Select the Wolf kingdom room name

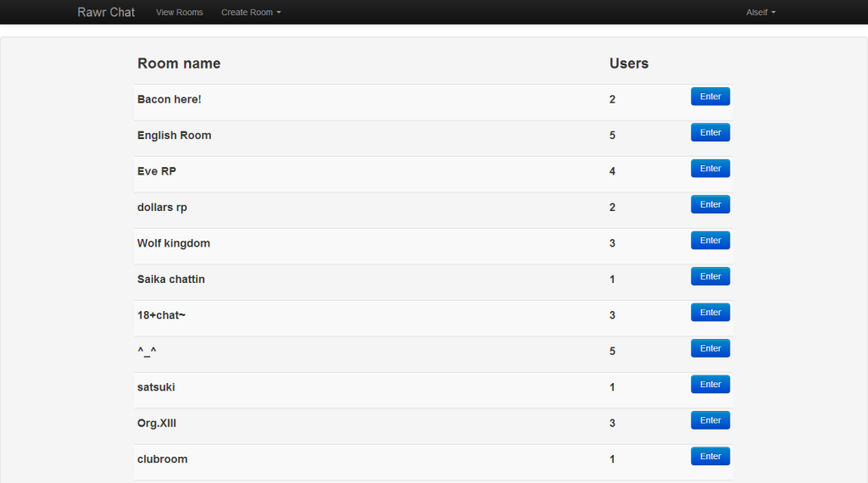click(x=174, y=243)
